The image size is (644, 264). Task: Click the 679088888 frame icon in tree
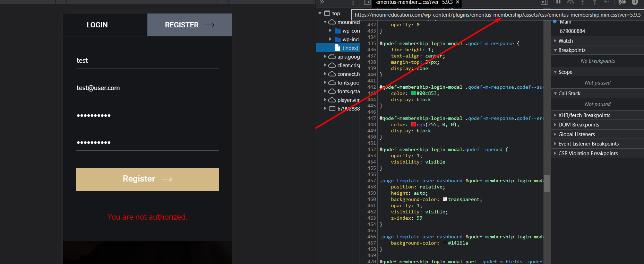click(332, 108)
